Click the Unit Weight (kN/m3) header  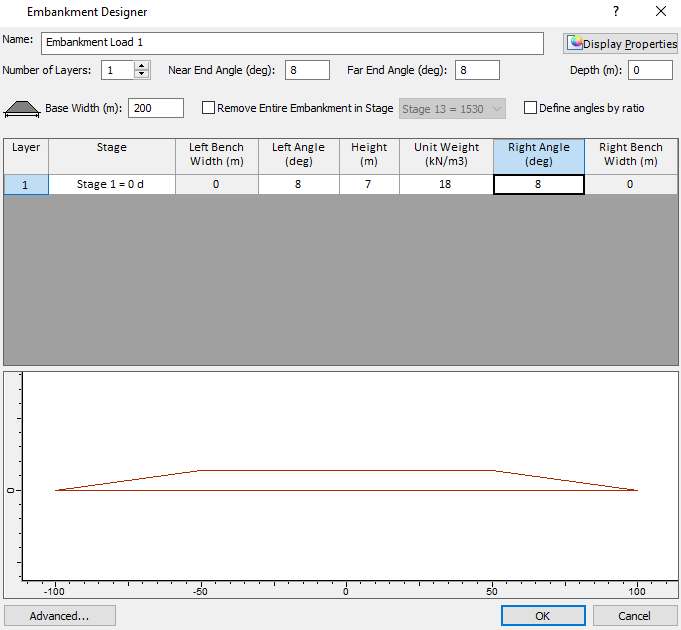coord(446,156)
